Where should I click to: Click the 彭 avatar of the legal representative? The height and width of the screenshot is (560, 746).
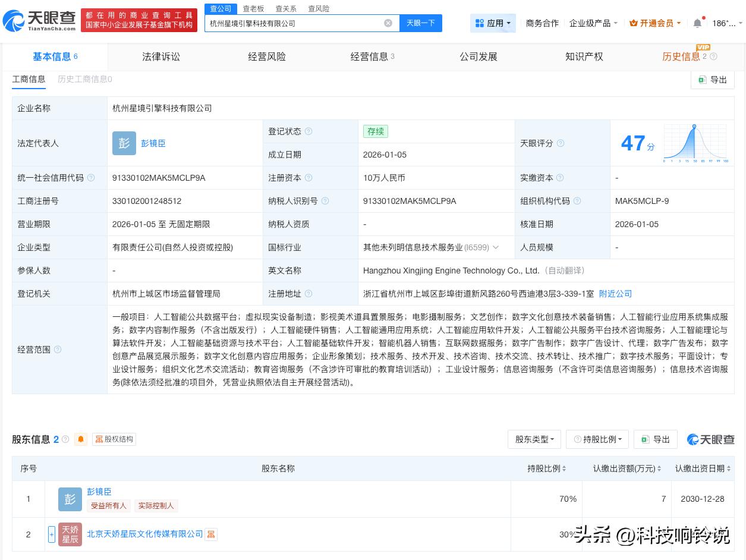click(124, 143)
